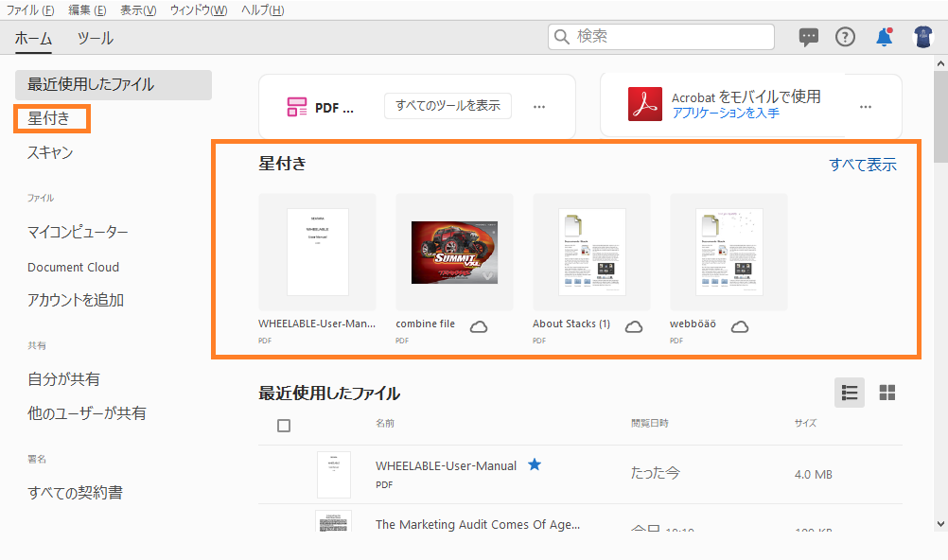The image size is (948, 560).
Task: Click the たった今 viewed time cell
Action: [656, 473]
